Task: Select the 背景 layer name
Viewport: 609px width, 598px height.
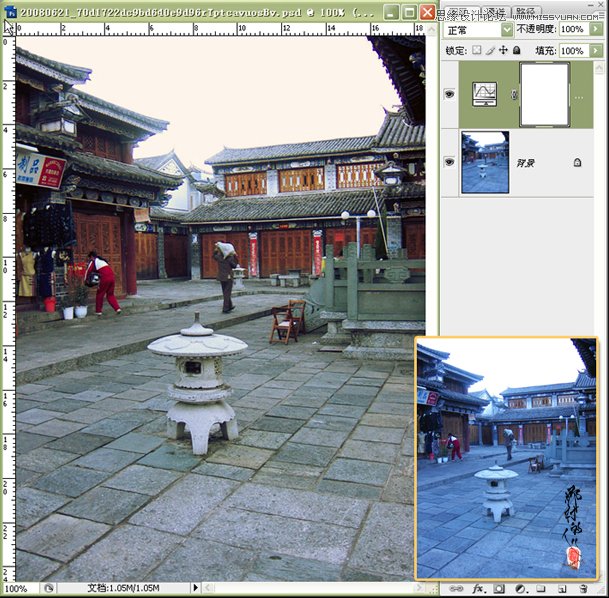Action: [525, 163]
